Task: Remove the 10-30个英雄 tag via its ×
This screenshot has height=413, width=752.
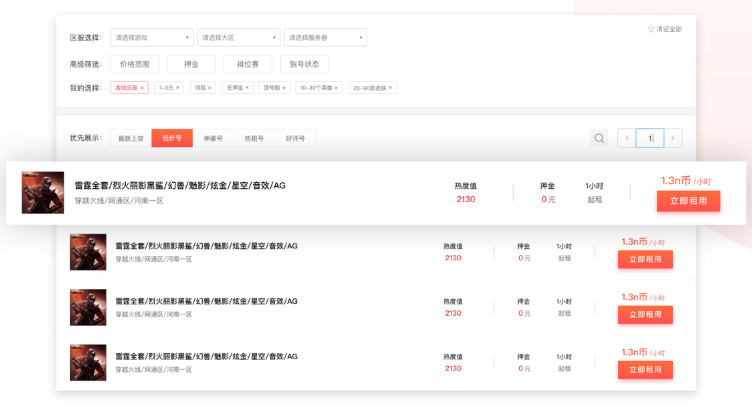Action: click(x=336, y=88)
